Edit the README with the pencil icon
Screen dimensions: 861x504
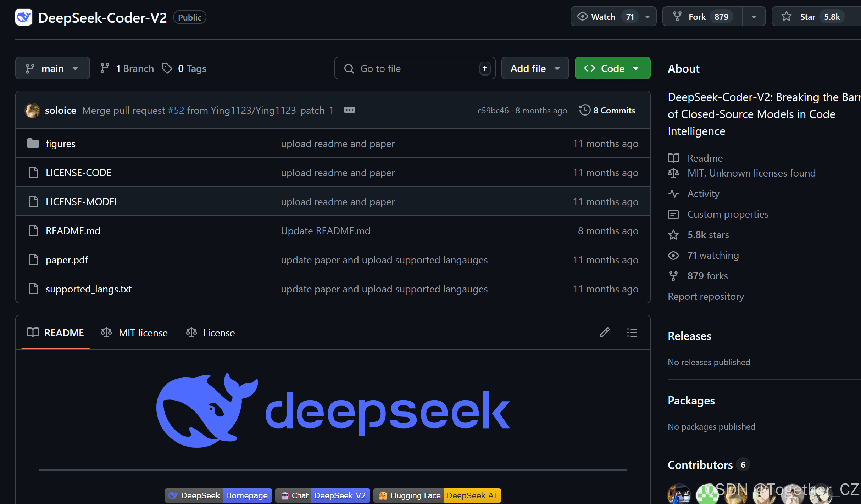point(605,332)
